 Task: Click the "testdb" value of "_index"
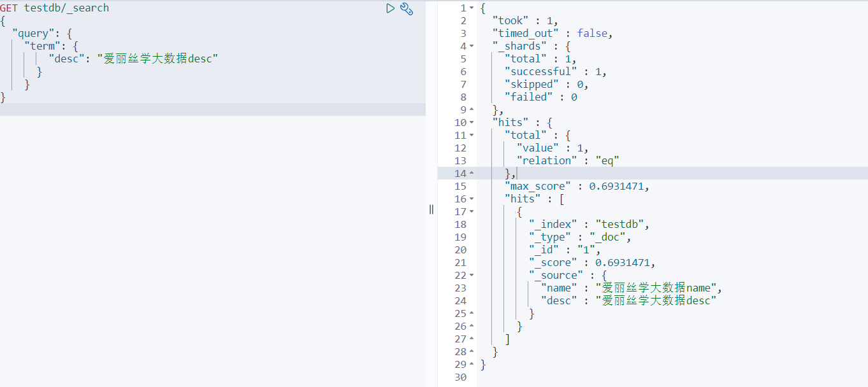pos(621,224)
